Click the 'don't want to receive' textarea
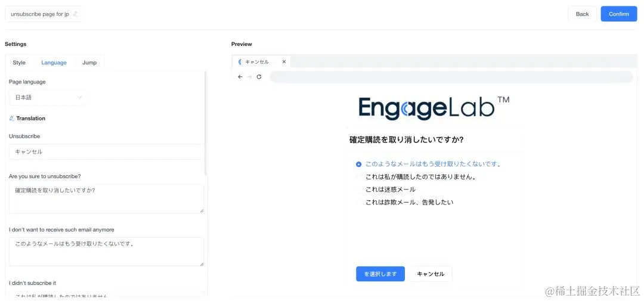644x301 pixels. click(x=106, y=252)
